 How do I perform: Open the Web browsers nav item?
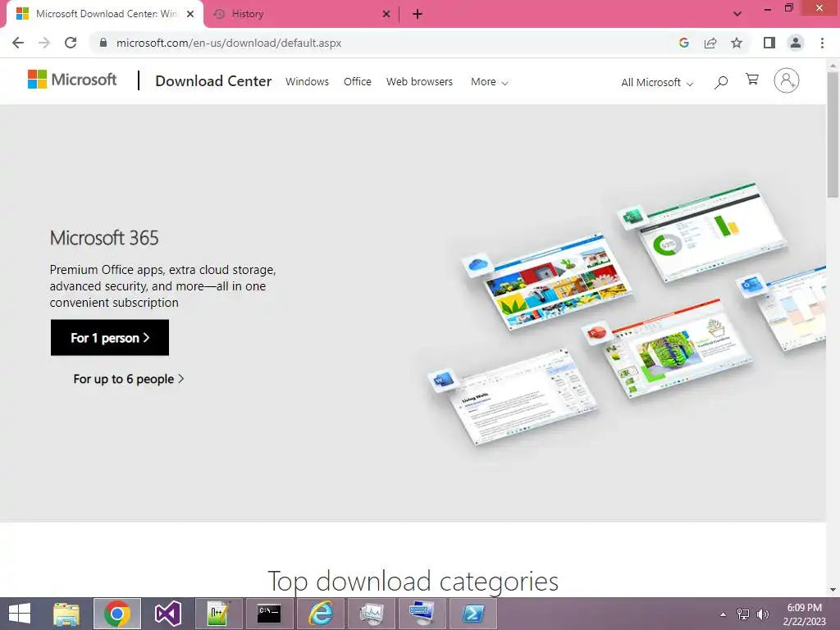coord(419,82)
